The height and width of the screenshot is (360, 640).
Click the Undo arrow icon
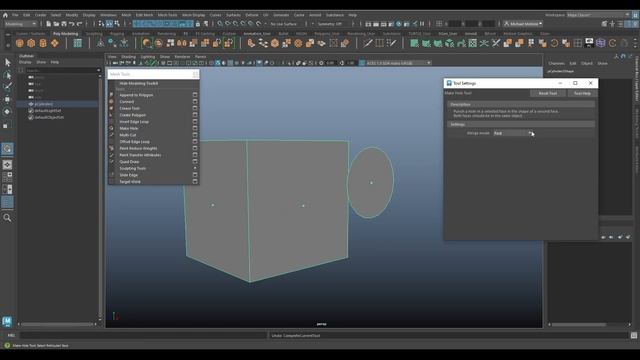pos(72,24)
